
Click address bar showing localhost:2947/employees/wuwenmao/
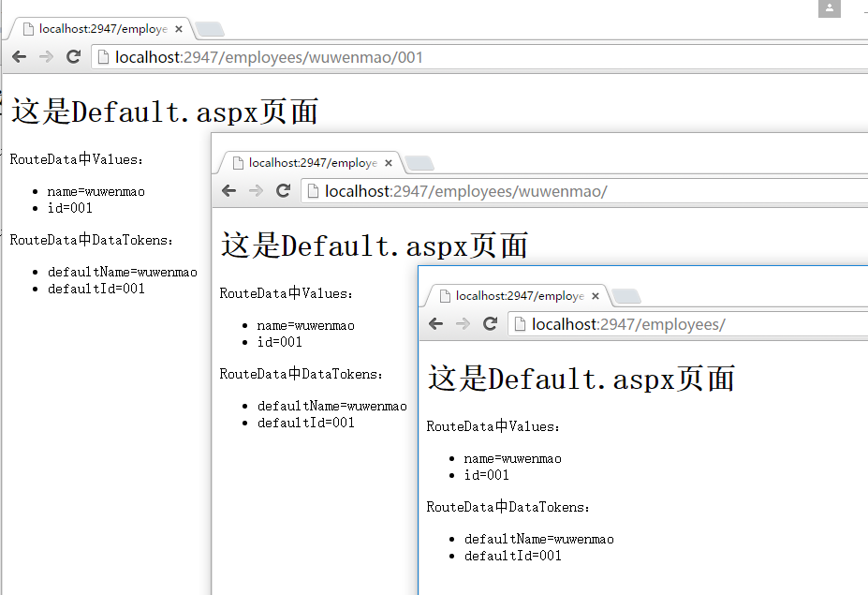(x=584, y=191)
